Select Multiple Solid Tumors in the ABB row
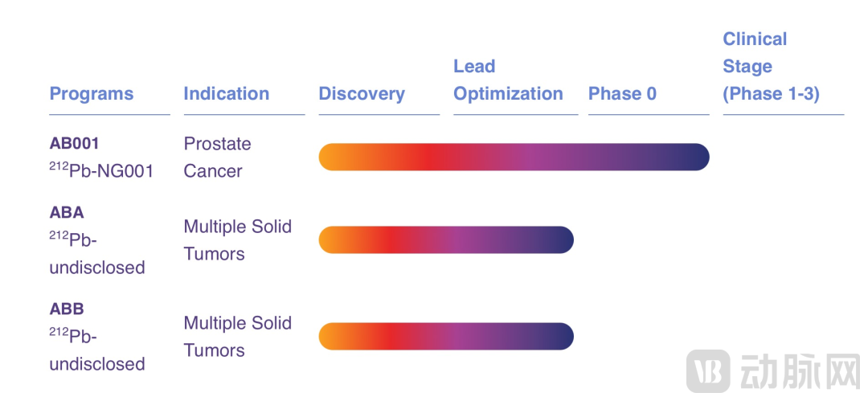Screen dimensions: 868x401 pyautogui.click(x=237, y=337)
